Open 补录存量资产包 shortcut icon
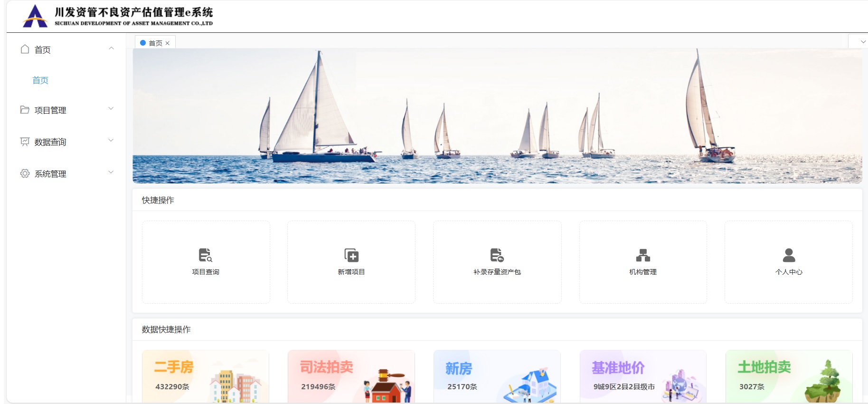The image size is (868, 404). (497, 255)
